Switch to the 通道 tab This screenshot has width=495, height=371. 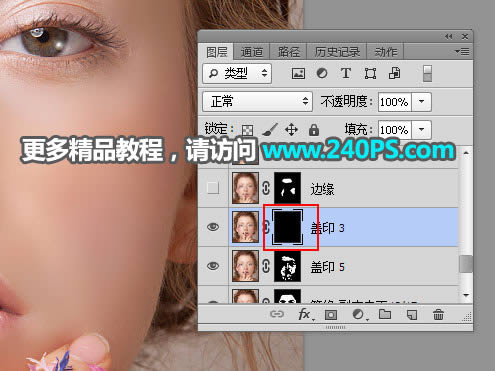252,52
